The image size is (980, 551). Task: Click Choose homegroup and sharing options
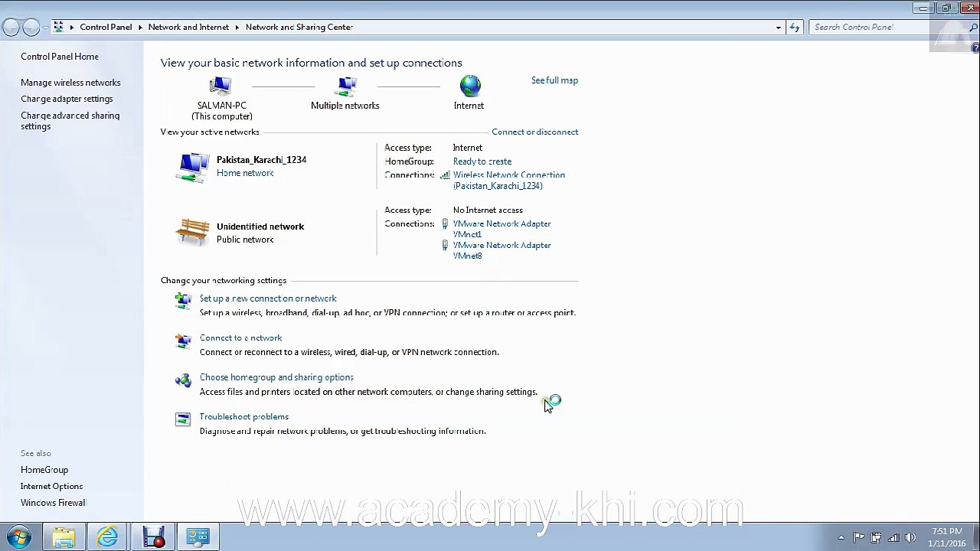[x=276, y=377]
